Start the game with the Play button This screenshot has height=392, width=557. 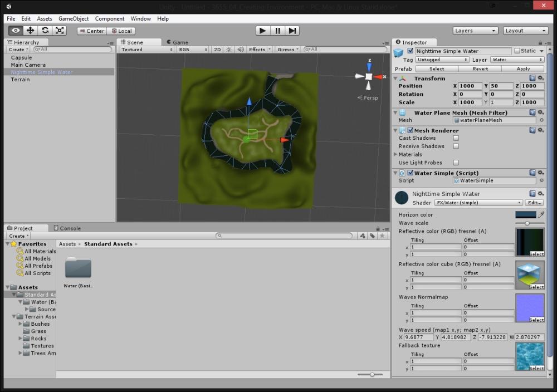point(263,31)
